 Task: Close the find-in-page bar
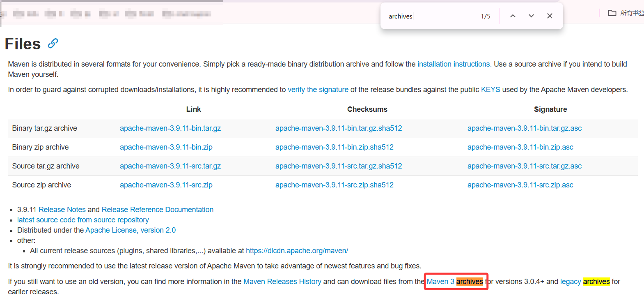coord(550,16)
